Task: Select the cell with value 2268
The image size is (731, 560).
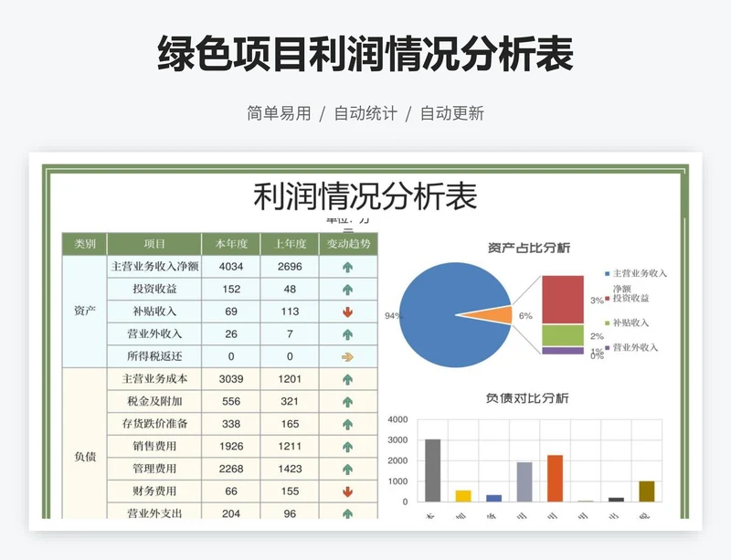Action: [231, 469]
